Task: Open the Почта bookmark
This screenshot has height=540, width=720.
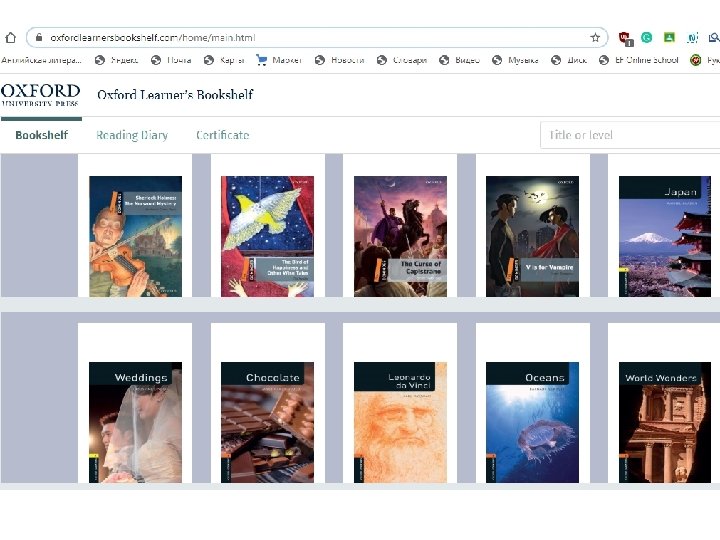Action: pos(171,60)
